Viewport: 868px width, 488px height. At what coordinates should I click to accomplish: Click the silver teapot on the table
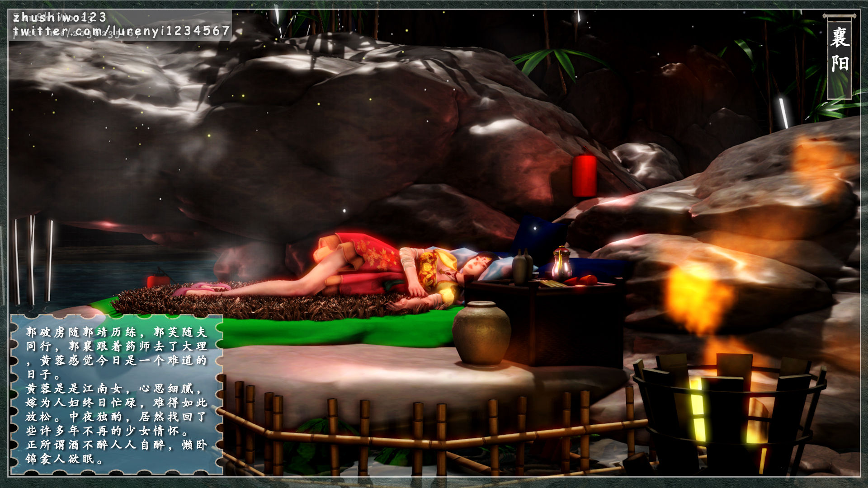click(x=561, y=265)
